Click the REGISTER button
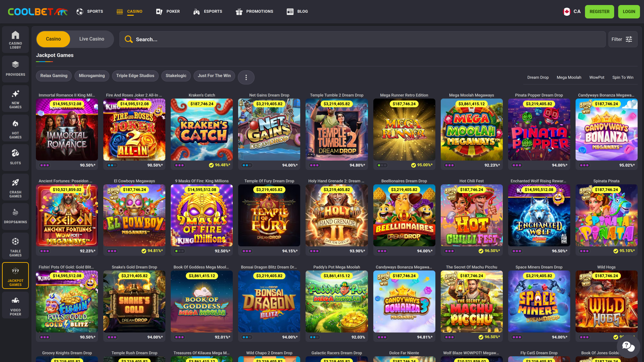644x362 pixels. point(599,11)
